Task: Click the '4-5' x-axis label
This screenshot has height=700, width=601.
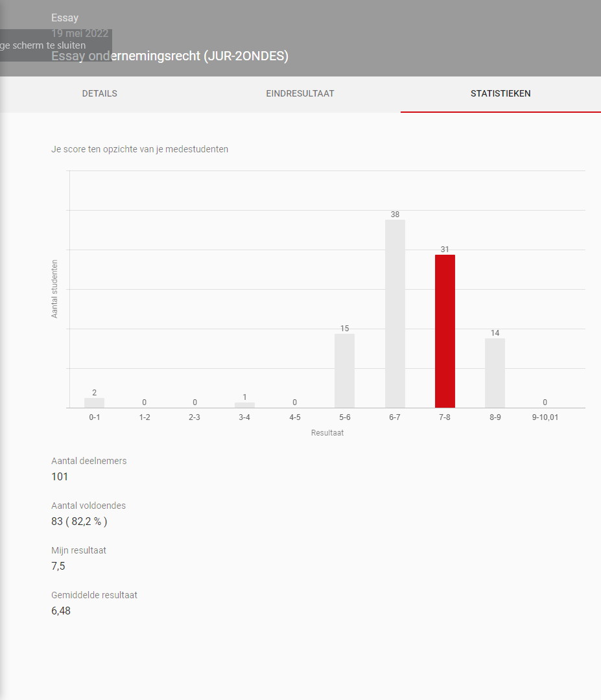Action: coord(295,417)
